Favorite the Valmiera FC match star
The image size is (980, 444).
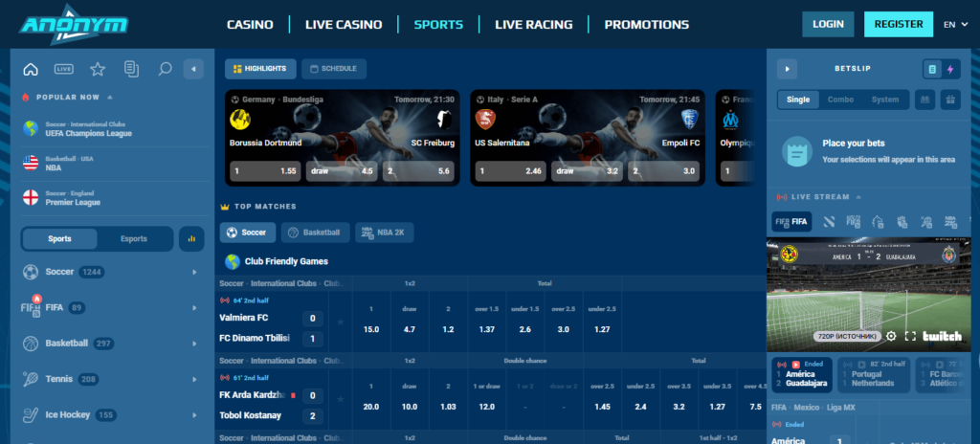341,322
